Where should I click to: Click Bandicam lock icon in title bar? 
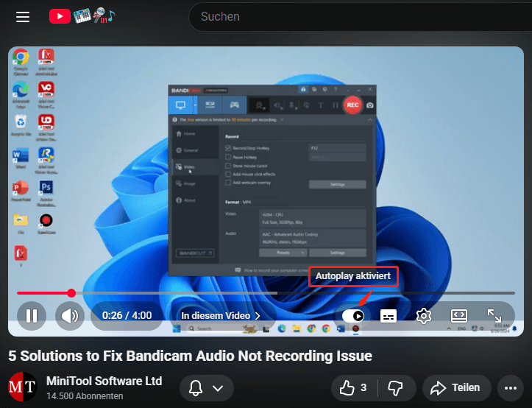303,89
